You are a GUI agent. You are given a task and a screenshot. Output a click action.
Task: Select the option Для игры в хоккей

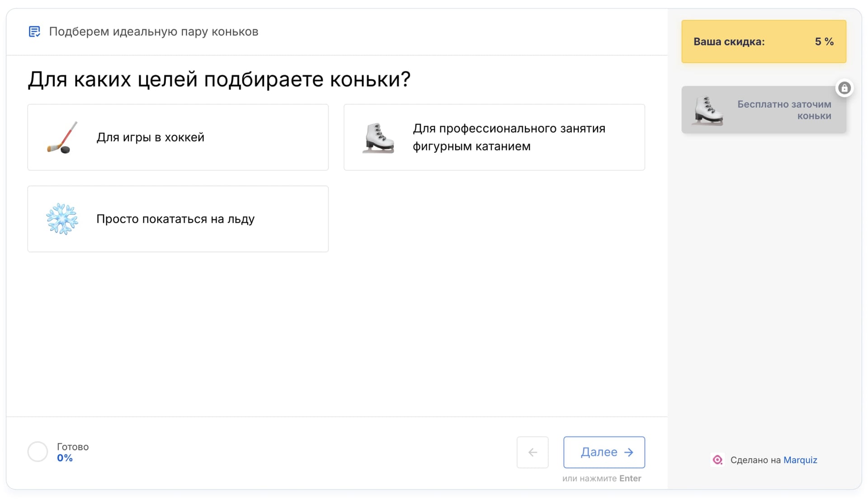tap(178, 137)
